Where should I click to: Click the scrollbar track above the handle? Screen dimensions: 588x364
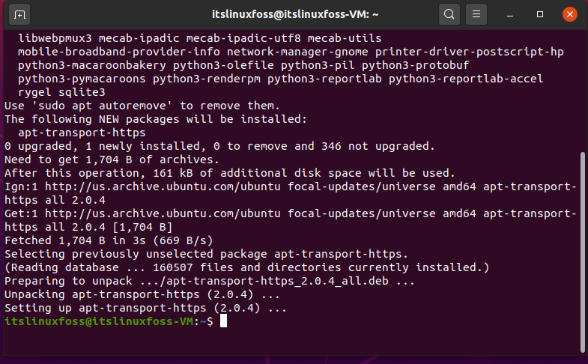pos(582,90)
